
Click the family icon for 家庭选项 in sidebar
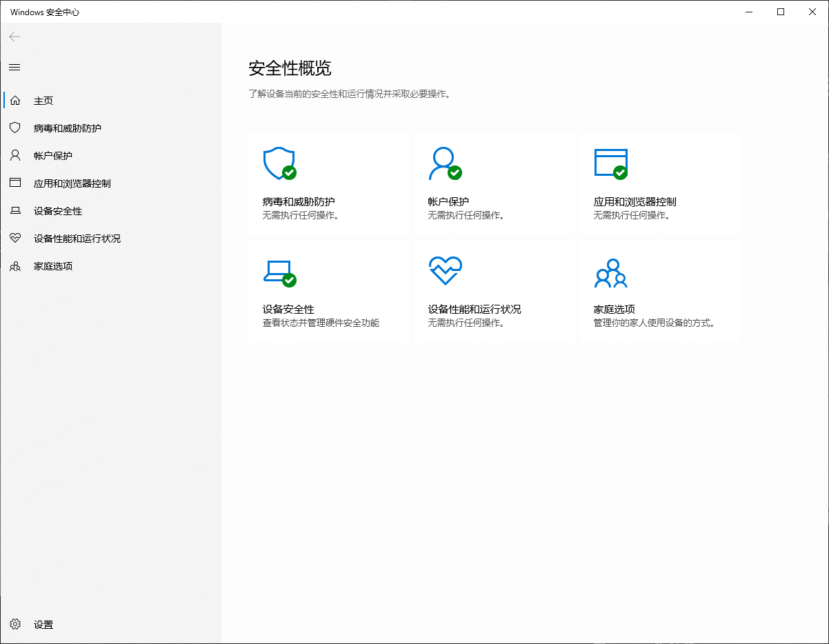tap(15, 266)
